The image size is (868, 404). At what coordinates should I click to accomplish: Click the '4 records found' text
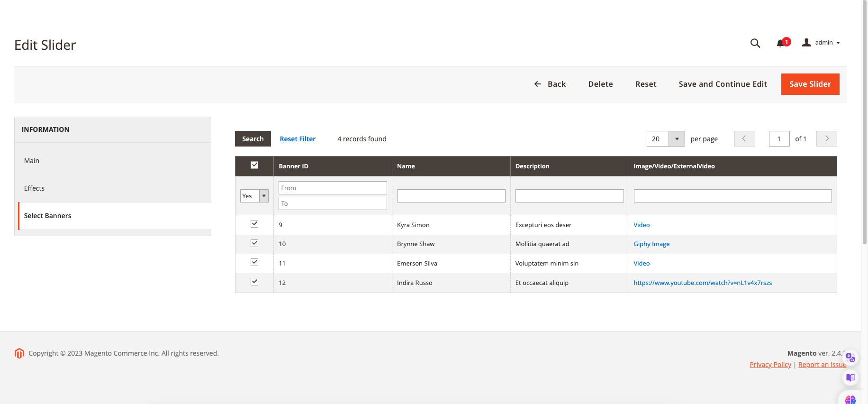click(362, 139)
